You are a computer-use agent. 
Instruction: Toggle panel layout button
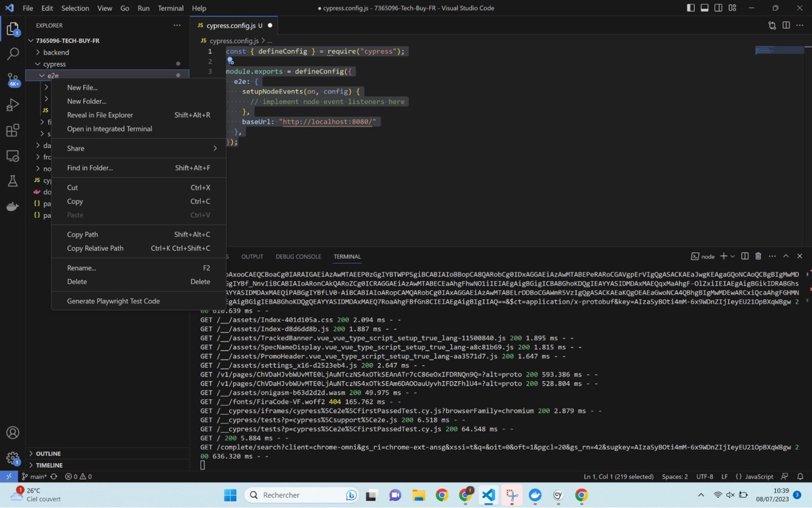[x=705, y=8]
